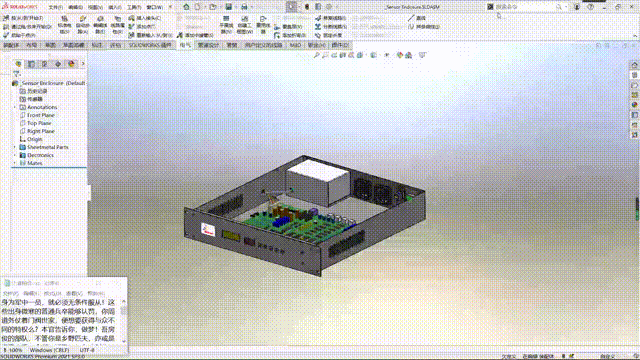Click the 100% zoom in Notepad status bar
The image size is (640, 360).
[x=16, y=350]
